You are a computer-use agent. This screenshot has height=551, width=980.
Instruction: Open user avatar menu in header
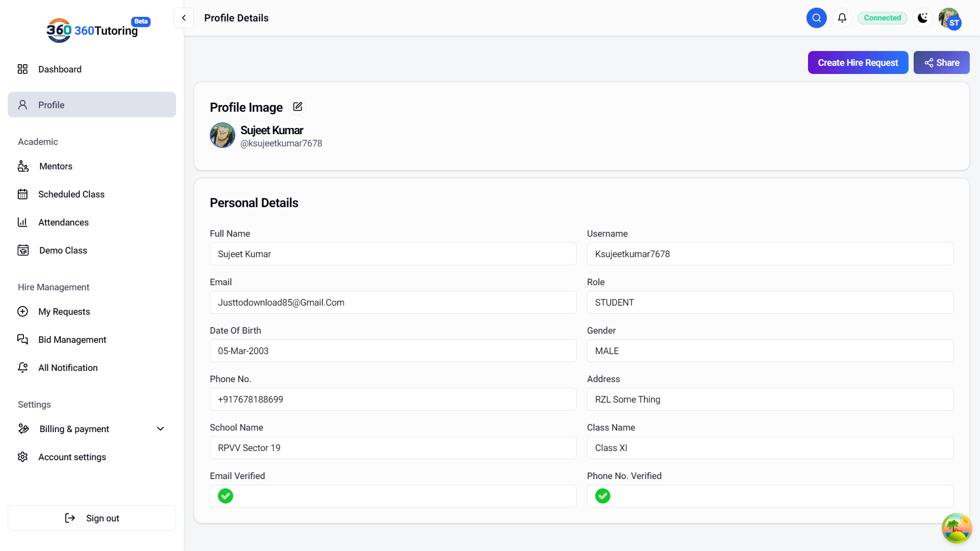pyautogui.click(x=949, y=19)
